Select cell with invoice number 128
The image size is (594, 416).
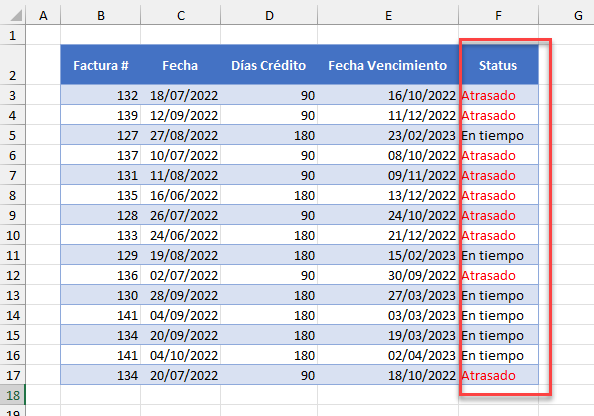point(100,215)
